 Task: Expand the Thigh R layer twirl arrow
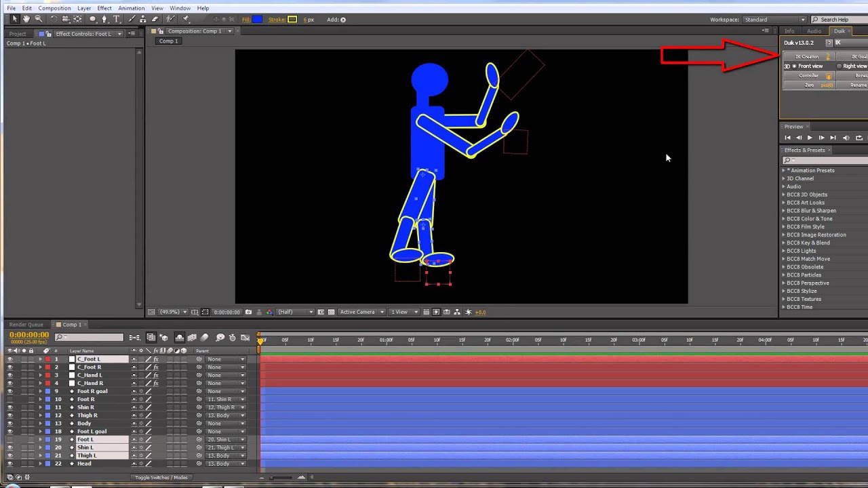tap(40, 415)
